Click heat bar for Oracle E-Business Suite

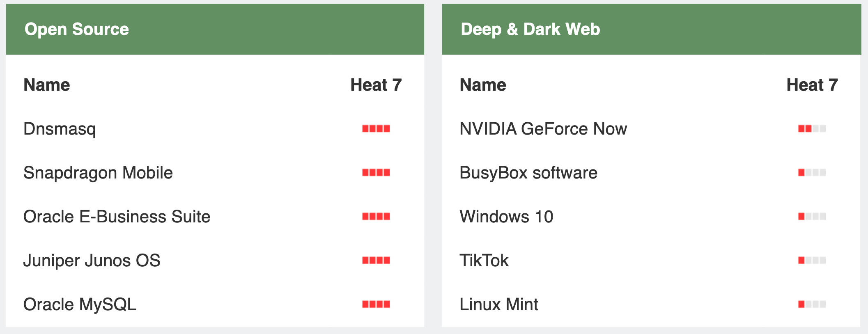coord(376,217)
